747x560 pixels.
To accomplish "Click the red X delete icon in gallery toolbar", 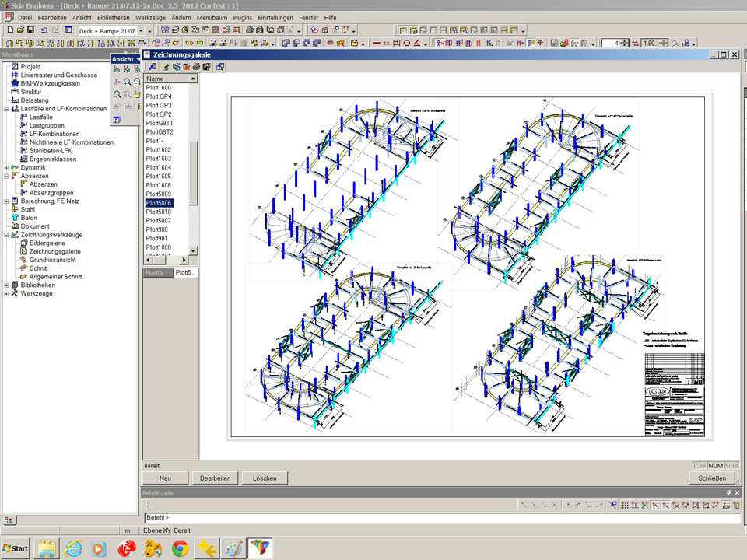I will point(187,68).
